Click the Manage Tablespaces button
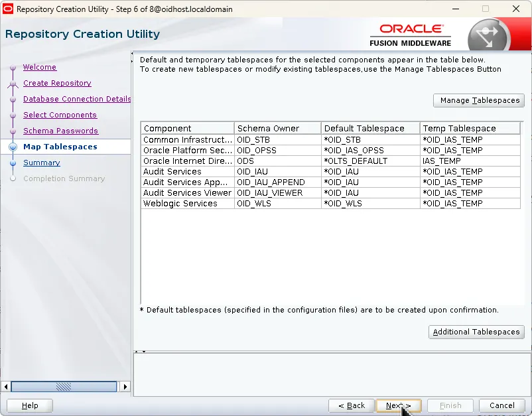This screenshot has width=532, height=416. 478,101
